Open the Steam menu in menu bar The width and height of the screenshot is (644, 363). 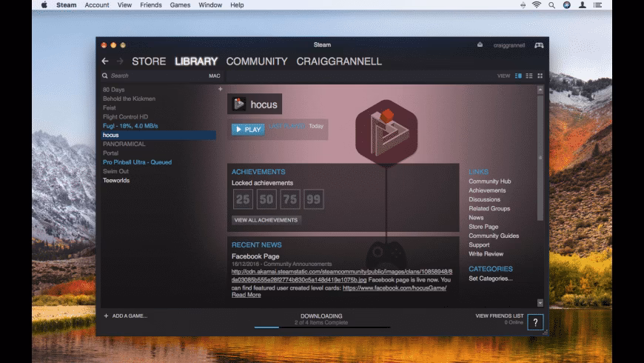tap(66, 5)
